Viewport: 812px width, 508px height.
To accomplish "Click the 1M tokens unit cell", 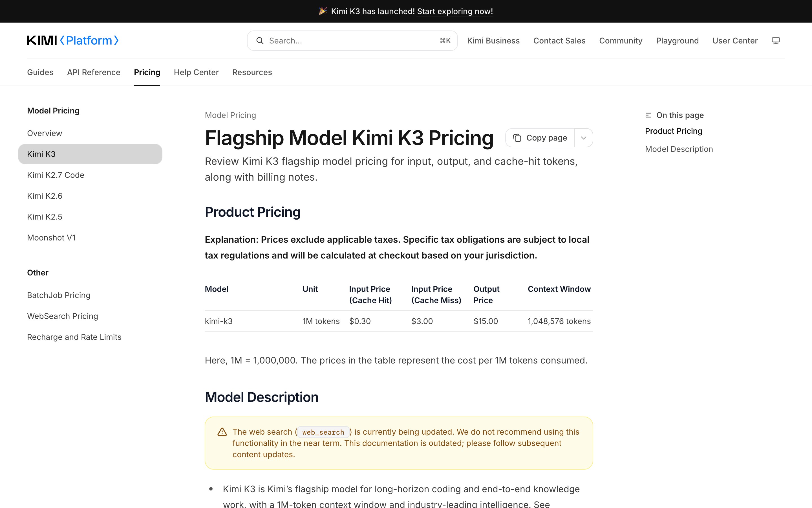I will pos(321,321).
